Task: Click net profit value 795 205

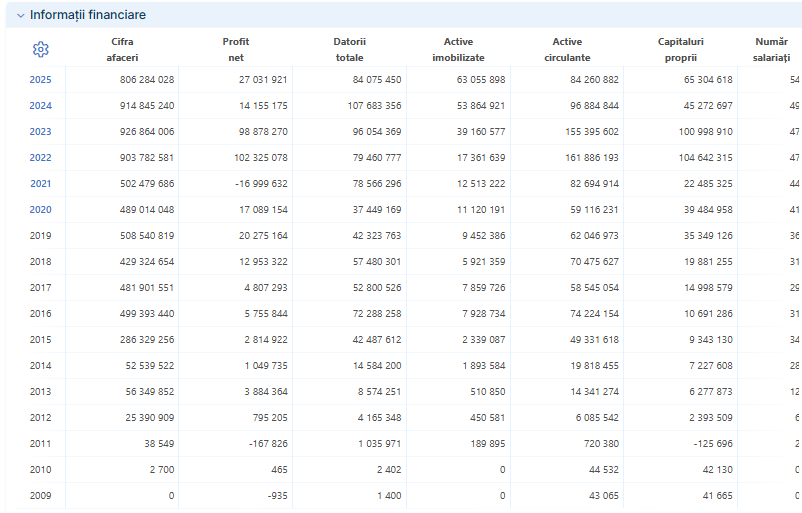Action: pyautogui.click(x=270, y=418)
